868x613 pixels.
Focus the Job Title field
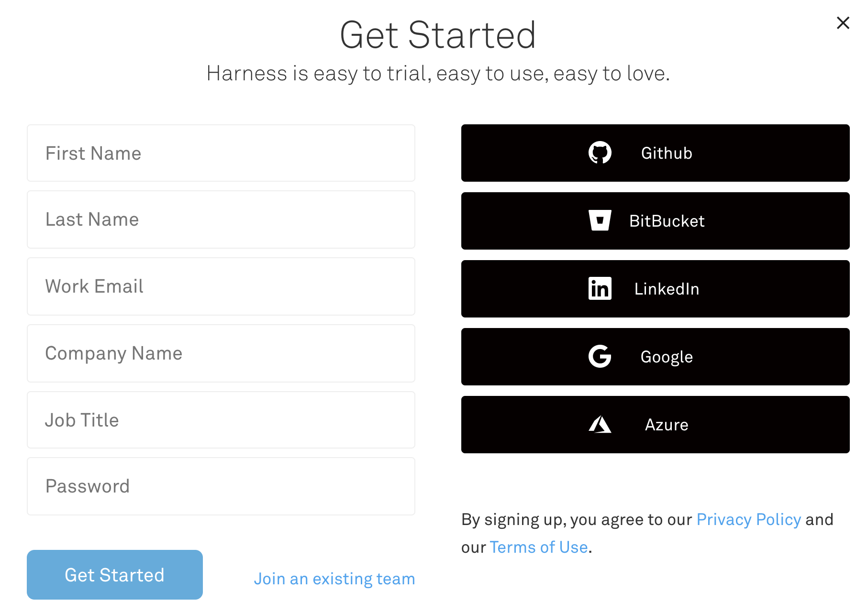point(221,420)
